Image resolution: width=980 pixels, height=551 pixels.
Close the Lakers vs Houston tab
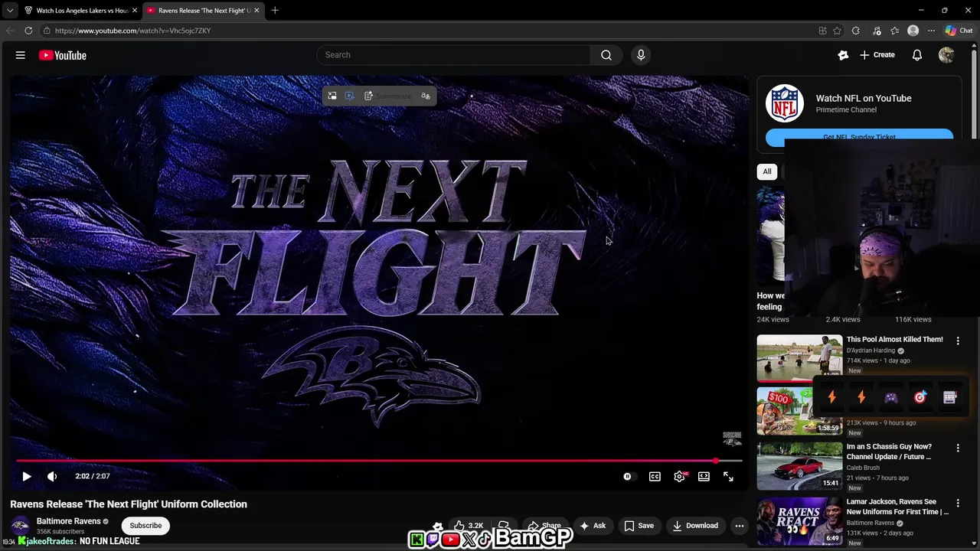coord(135,11)
